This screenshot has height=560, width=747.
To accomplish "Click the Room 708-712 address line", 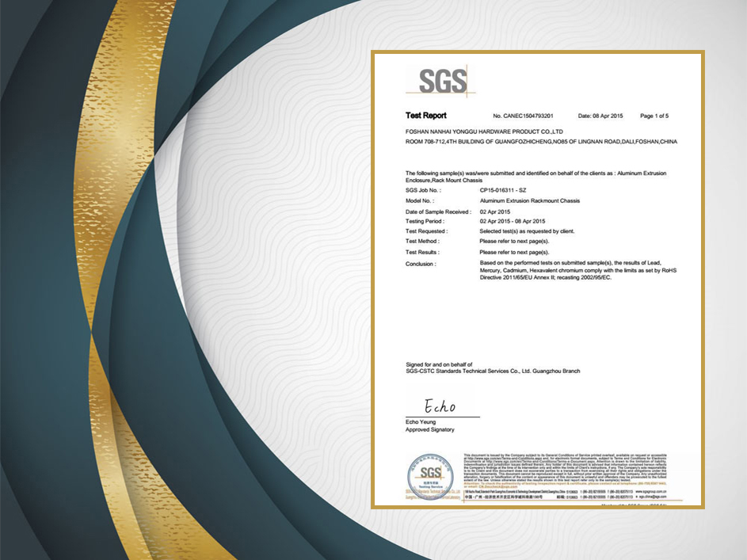I will pos(540,141).
